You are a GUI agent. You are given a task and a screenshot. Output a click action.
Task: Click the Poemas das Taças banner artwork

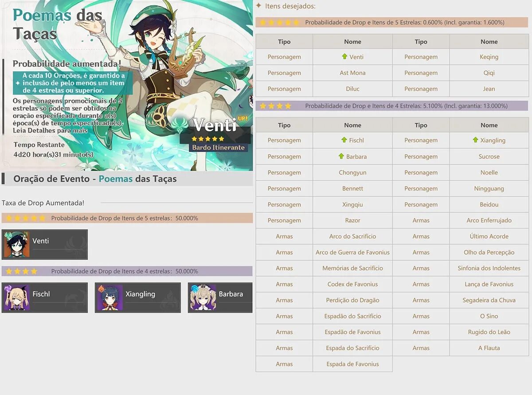[127, 85]
